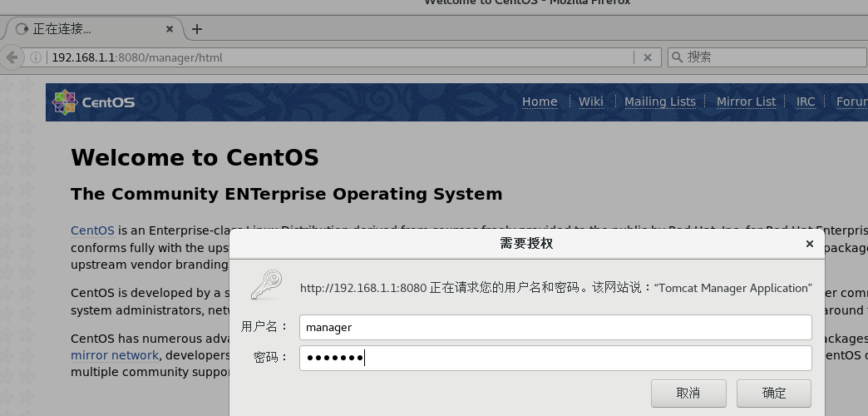Viewport: 868px width, 416px height.
Task: Click the Firefox back arrow button
Action: pos(12,57)
